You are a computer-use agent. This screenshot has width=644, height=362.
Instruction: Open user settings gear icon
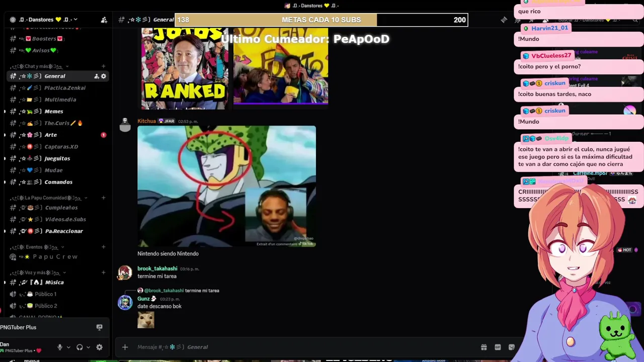tap(99, 347)
